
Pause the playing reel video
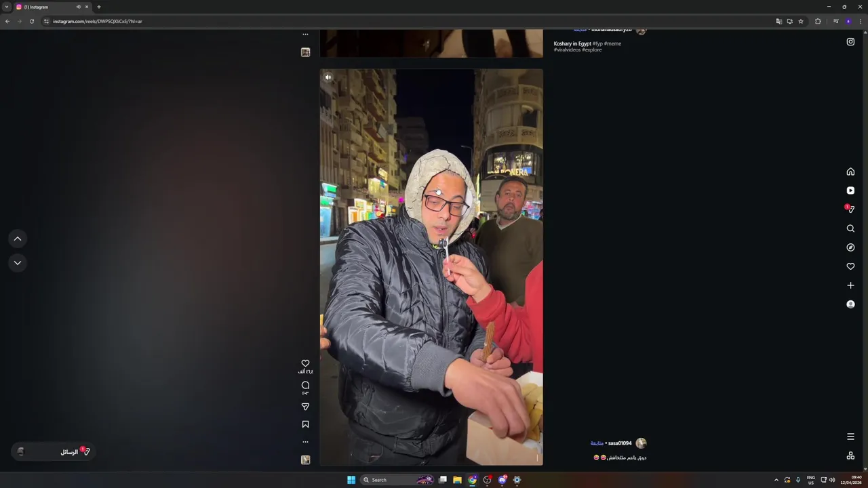click(x=431, y=267)
